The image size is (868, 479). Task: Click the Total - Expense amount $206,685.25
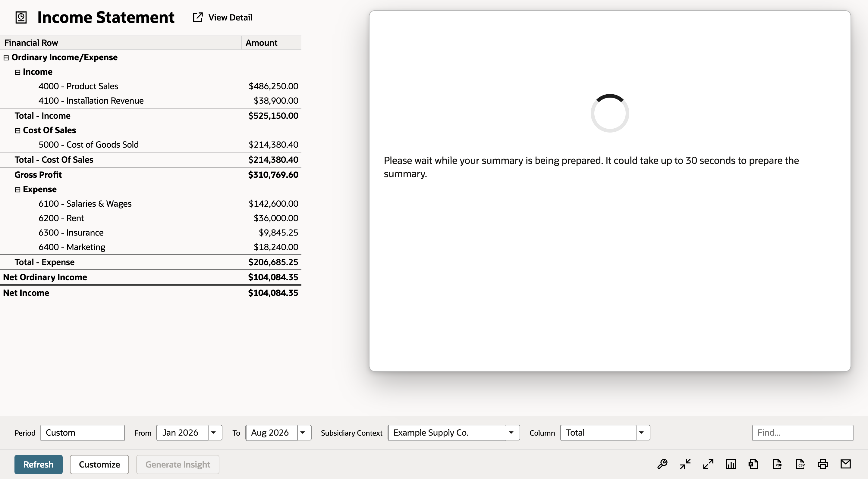click(x=273, y=262)
